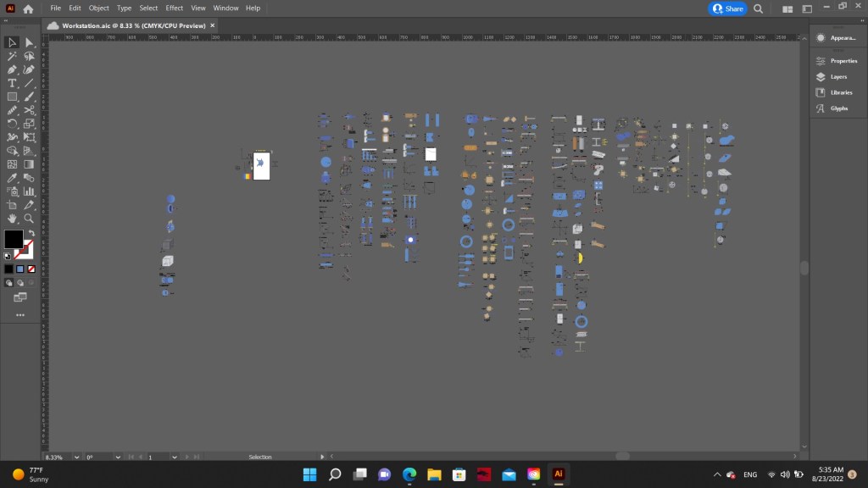Pick the Hand tool
868x488 pixels.
pos(13,219)
